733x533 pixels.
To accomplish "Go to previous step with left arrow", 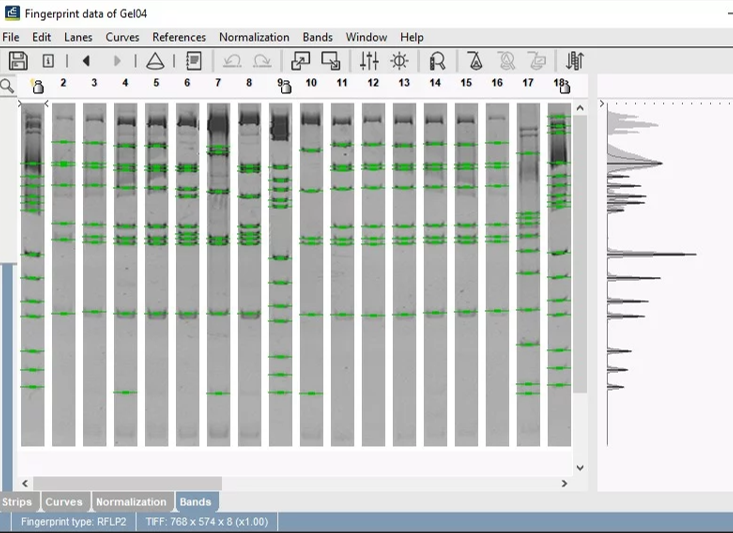I will pos(86,61).
